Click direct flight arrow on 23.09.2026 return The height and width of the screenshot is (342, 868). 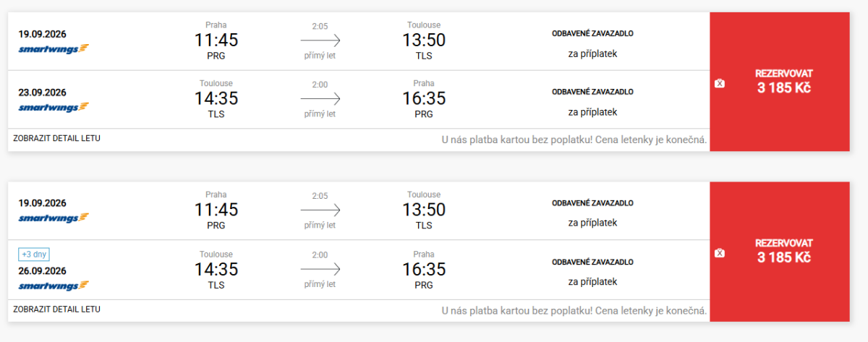click(x=320, y=99)
